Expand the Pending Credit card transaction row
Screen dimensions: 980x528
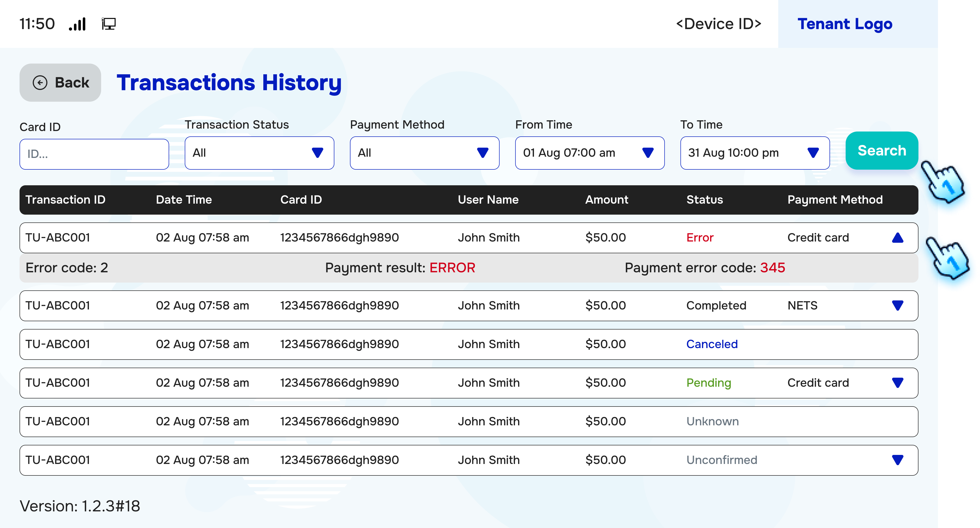point(898,383)
